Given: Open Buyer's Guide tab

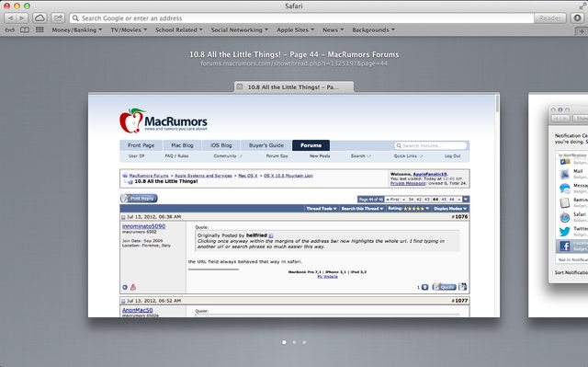Looking at the screenshot, I should tap(266, 145).
